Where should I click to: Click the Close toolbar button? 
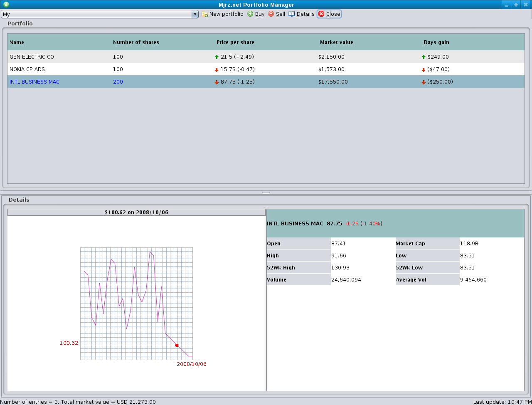[329, 14]
